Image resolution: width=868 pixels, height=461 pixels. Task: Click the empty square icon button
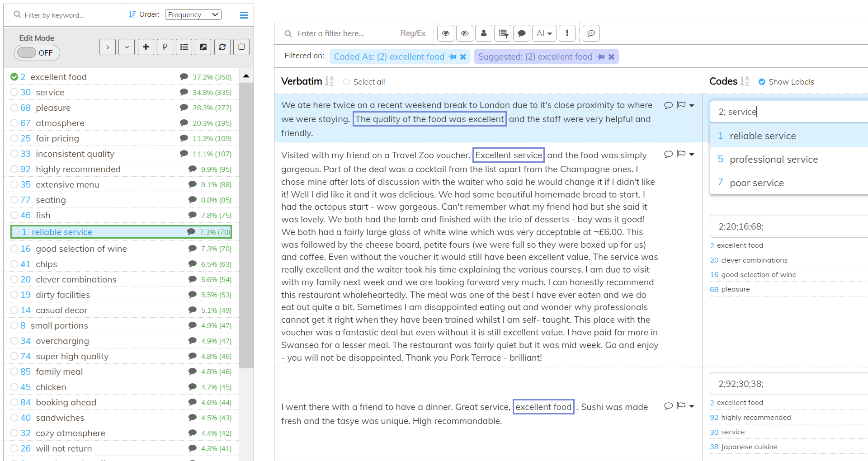point(241,47)
